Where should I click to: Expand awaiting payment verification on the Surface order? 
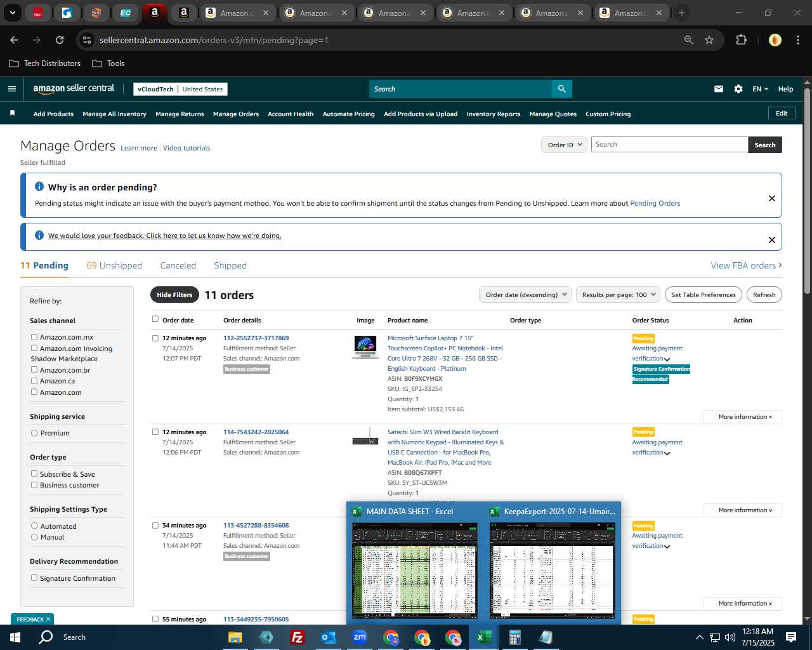(667, 359)
